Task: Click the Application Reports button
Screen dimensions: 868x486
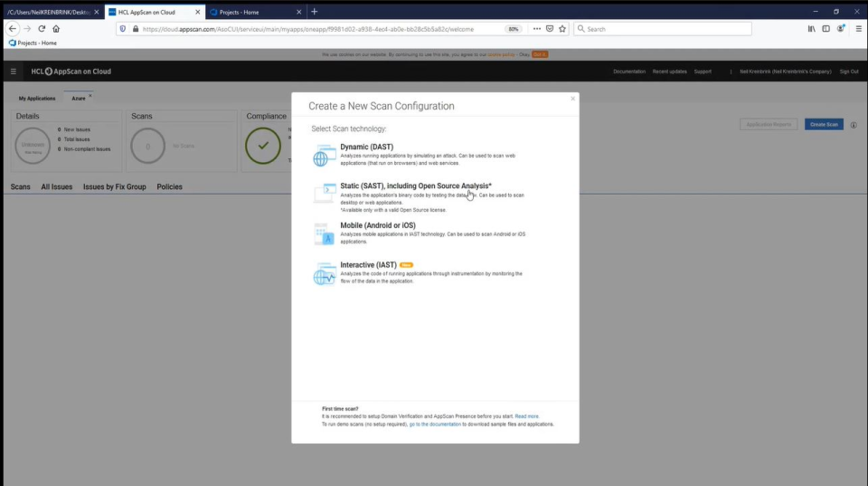Action: [769, 125]
